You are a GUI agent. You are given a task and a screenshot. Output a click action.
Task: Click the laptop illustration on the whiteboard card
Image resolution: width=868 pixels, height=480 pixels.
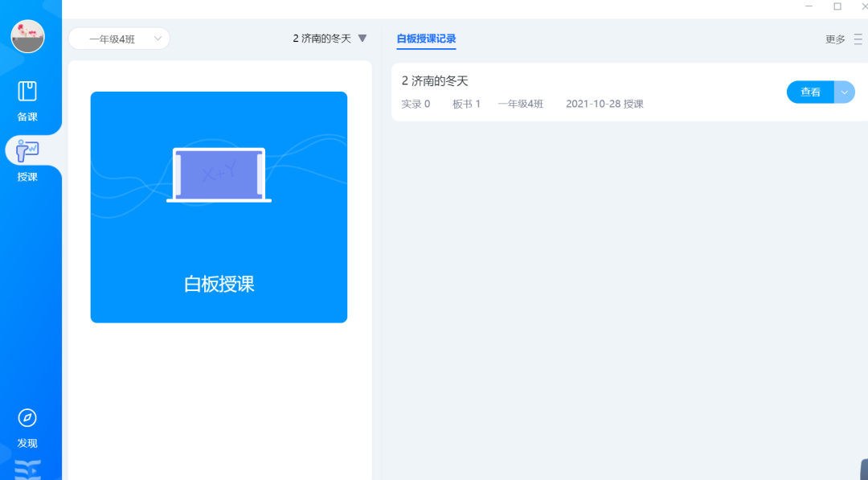coord(218,174)
